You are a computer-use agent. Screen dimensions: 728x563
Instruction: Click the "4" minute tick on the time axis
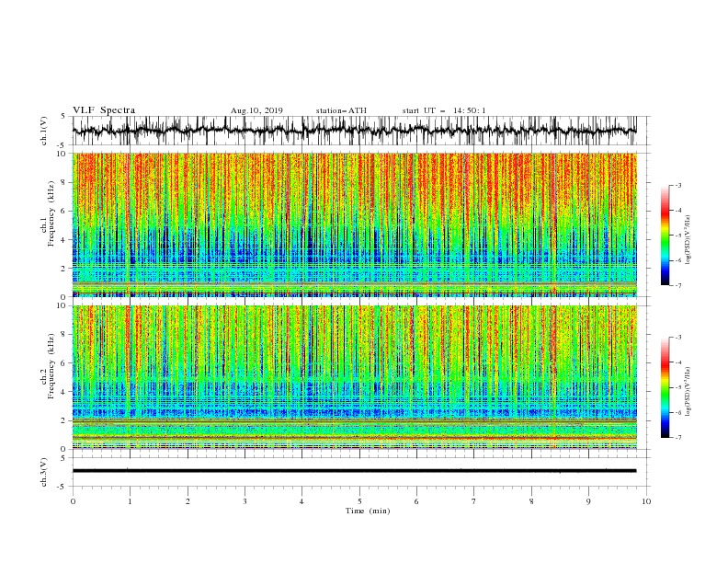pyautogui.click(x=301, y=501)
